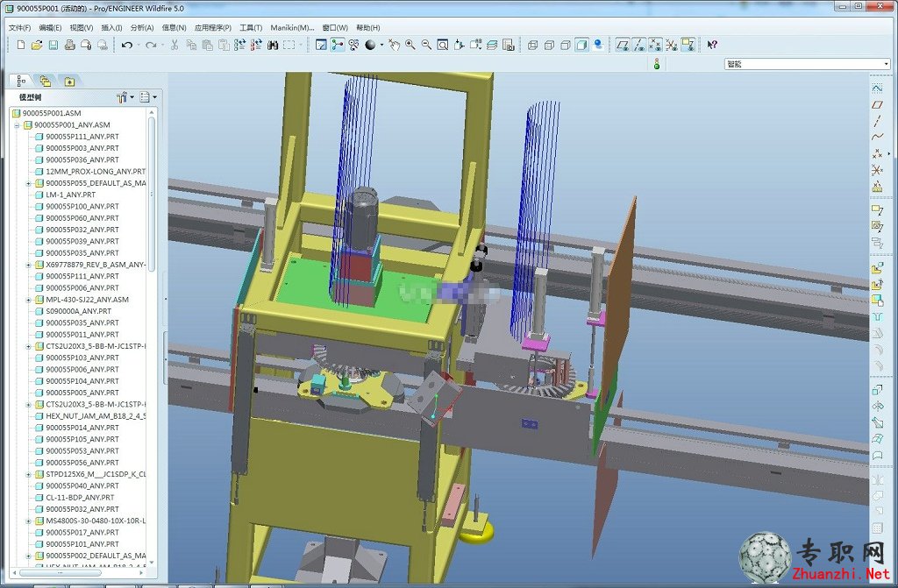Open the smart selection filter dropdown
898x588 pixels.
[807, 64]
